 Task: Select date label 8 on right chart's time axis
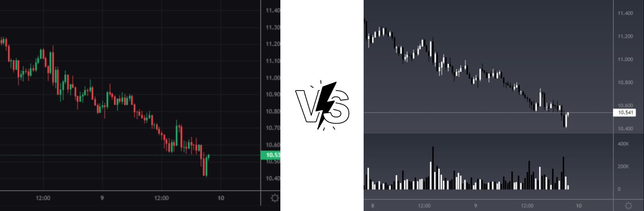[x=372, y=206]
